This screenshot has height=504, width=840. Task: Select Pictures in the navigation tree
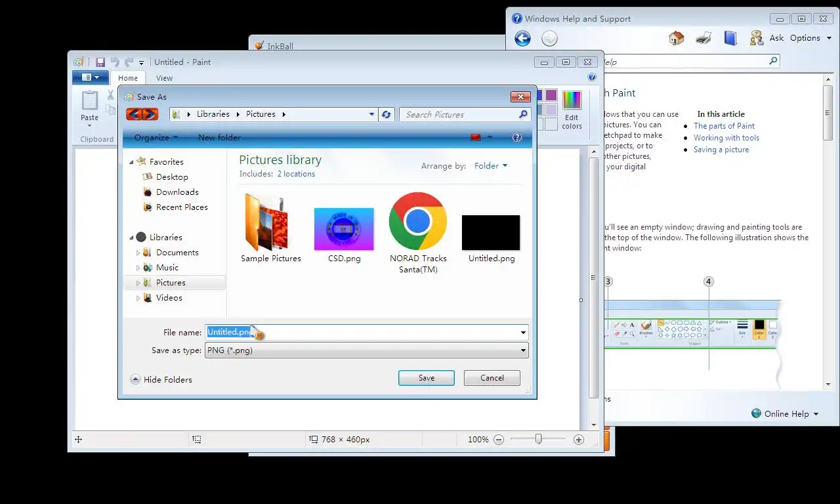[x=171, y=283]
